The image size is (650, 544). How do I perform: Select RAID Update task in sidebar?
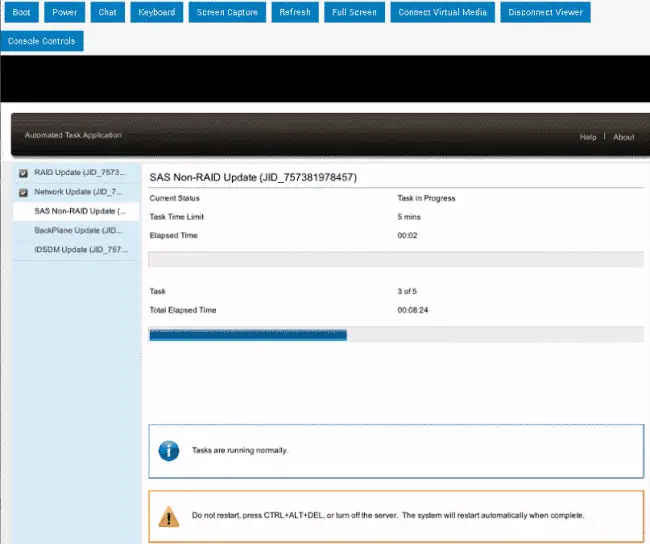(76, 172)
